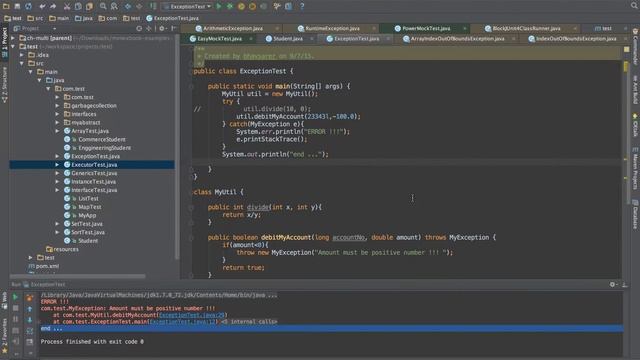Click Project panel settings gear icon

[162, 28]
